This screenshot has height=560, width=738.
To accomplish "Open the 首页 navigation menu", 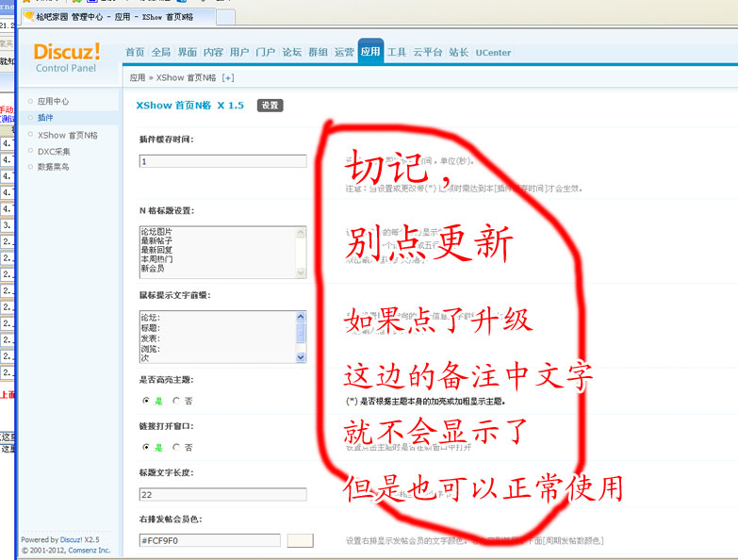I will pos(135,52).
